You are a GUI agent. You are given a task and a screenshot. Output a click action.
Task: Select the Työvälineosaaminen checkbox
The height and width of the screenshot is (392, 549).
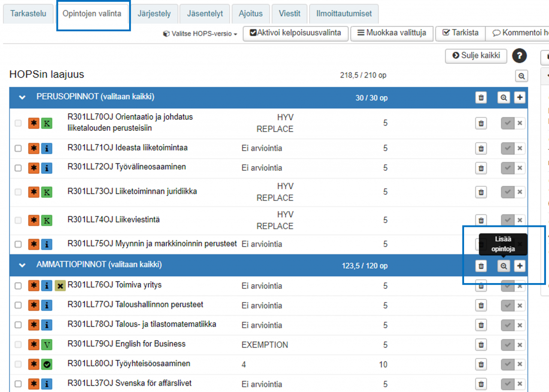[x=18, y=168]
